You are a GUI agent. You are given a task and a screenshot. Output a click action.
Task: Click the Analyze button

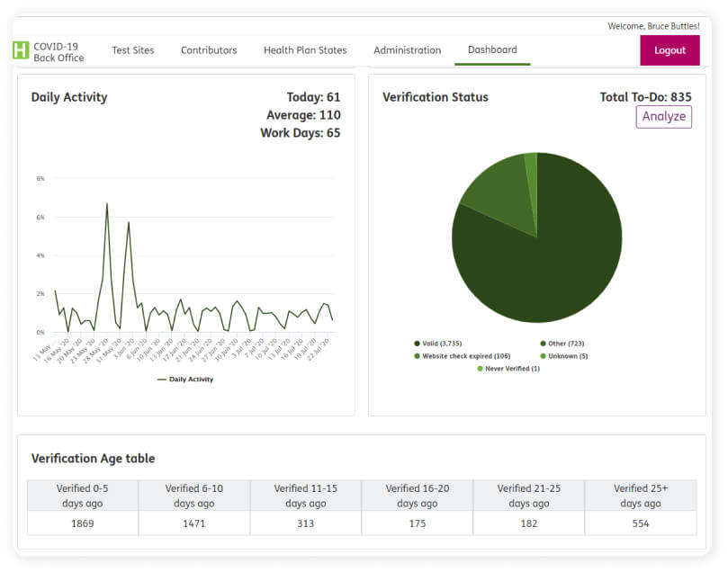click(663, 117)
